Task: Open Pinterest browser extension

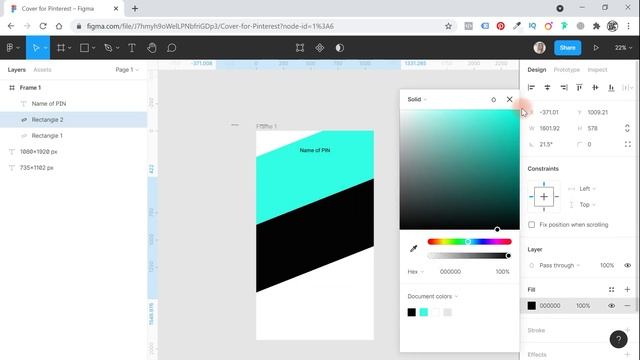Action: (500, 26)
